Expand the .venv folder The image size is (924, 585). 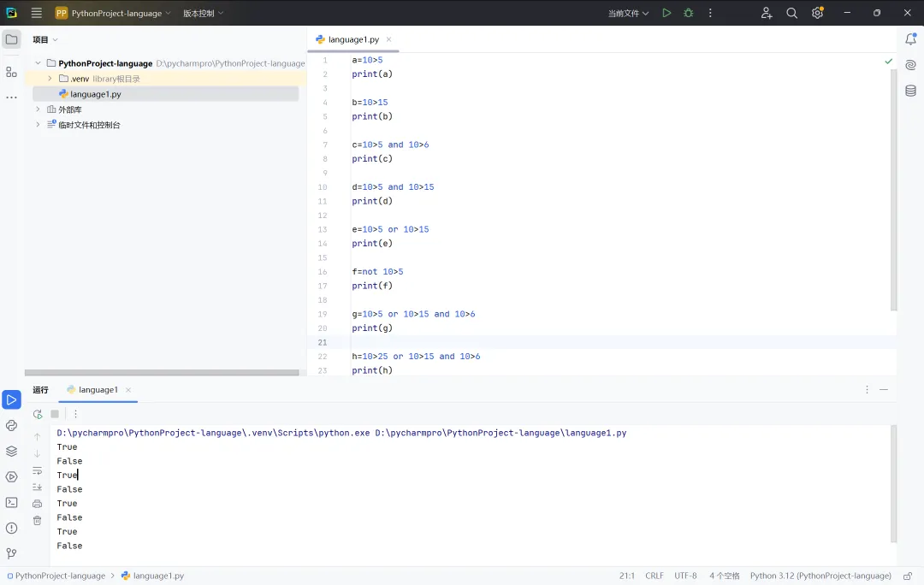pyautogui.click(x=50, y=79)
